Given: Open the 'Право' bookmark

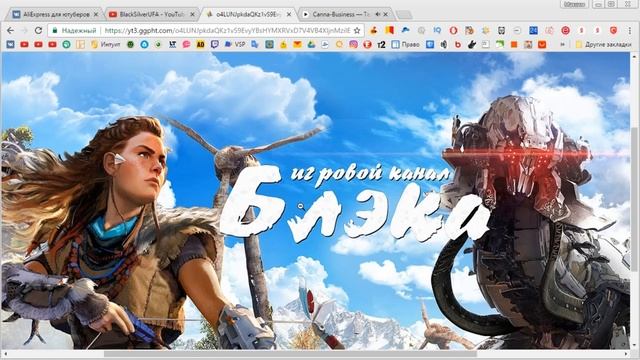Looking at the screenshot, I should (x=405, y=44).
